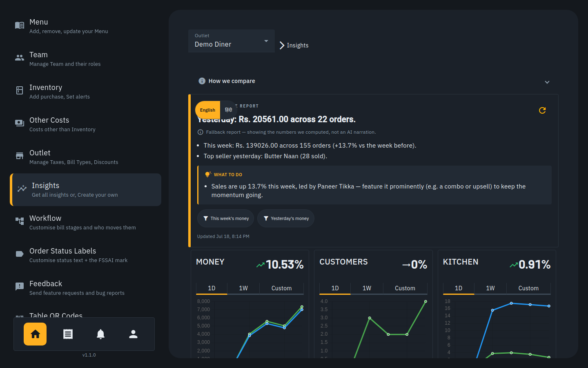Screen dimensions: 588x368
Task: Click This week's money filter chip
Action: tap(226, 218)
